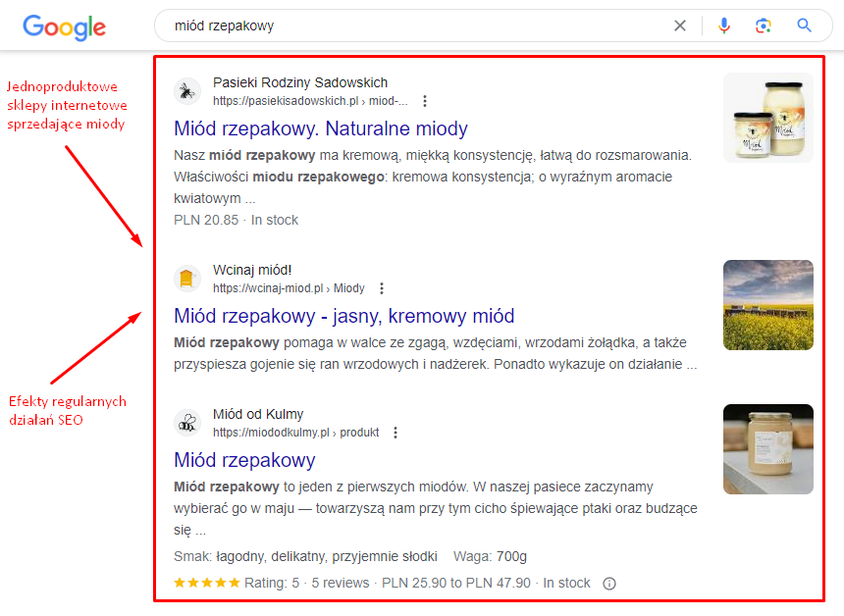Click the Wcinaj miód! beehive favicon
The width and height of the screenshot is (844, 616).
[186, 279]
